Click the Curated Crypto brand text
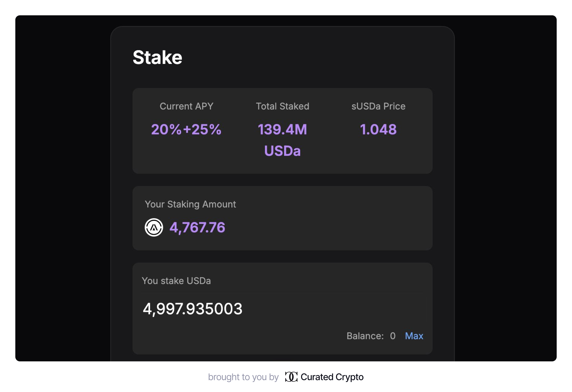Screen dimensions: 572x392 [332, 377]
